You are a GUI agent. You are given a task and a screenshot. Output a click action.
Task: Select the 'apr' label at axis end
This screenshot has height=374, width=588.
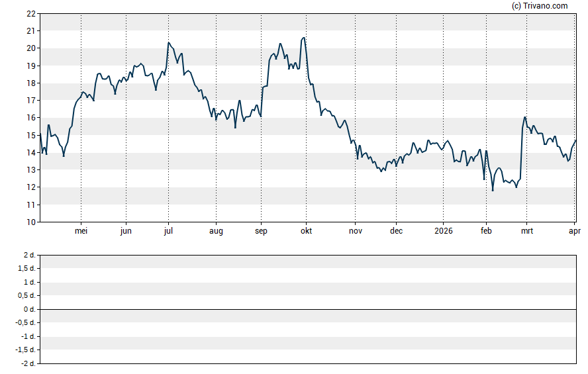pyautogui.click(x=575, y=231)
